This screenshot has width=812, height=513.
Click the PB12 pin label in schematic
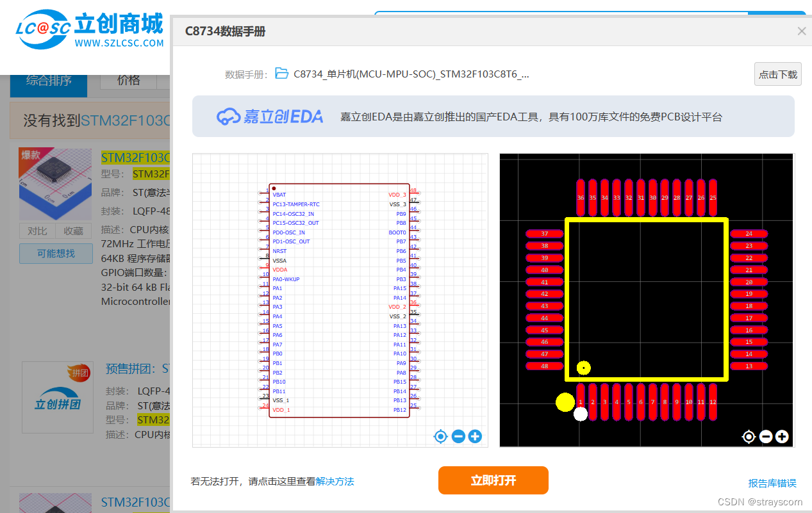tap(400, 410)
